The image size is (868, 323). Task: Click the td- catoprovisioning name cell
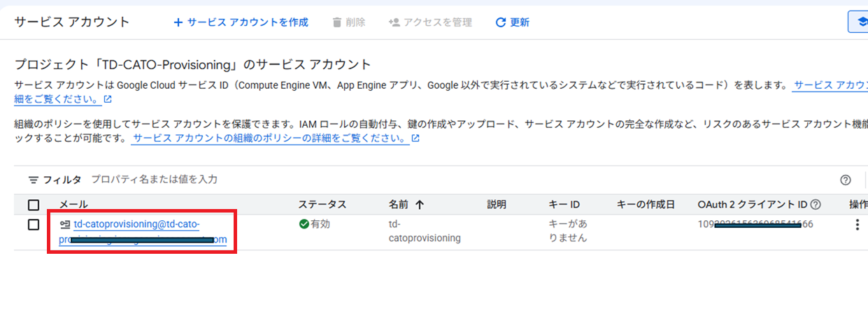425,231
